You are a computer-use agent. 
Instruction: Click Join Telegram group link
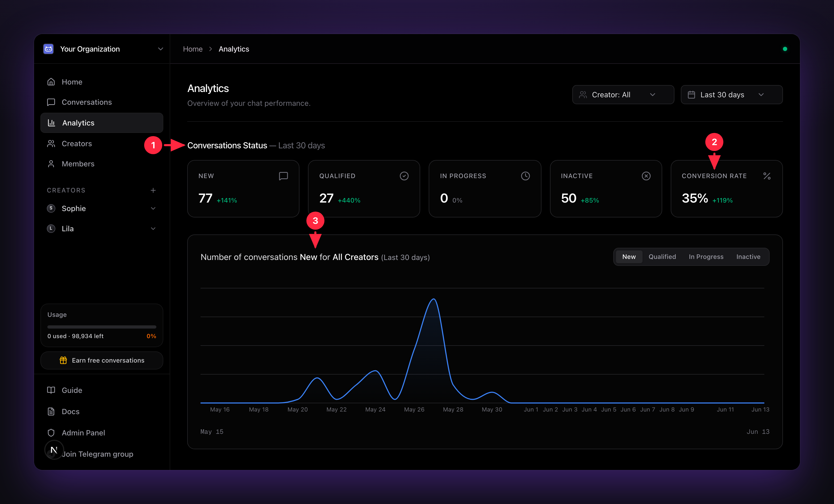[98, 454]
